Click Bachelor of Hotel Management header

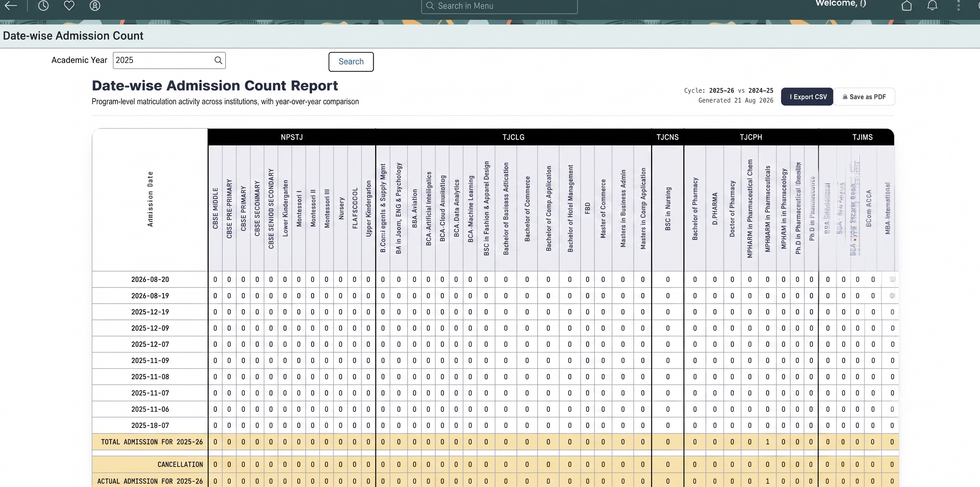[570, 208]
